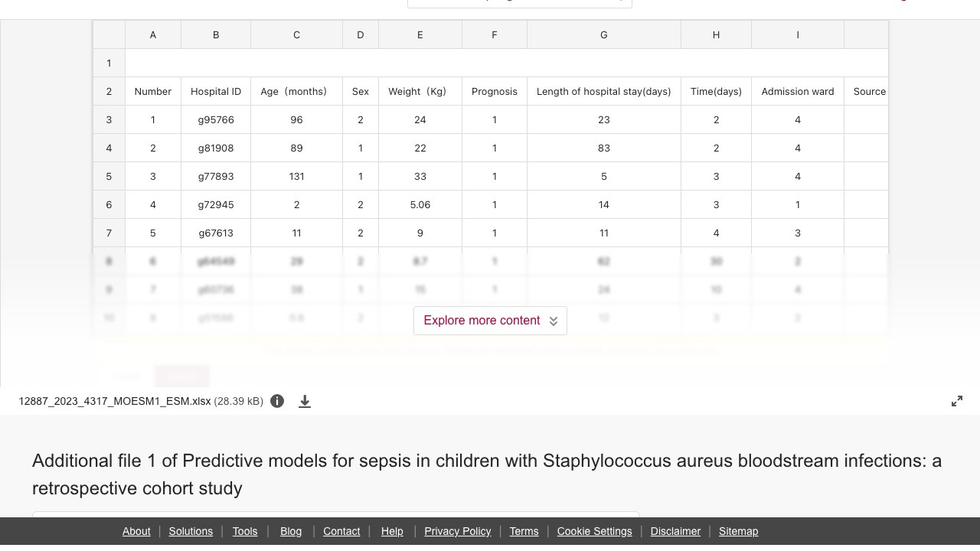Select the 'Time(days)' header cell

tap(716, 91)
